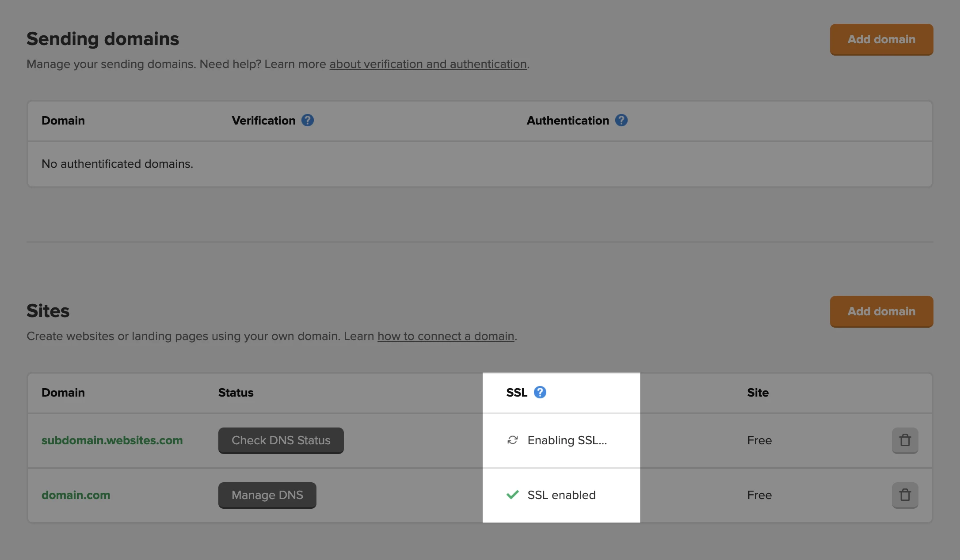Click the SSL enabled status text

point(561,495)
